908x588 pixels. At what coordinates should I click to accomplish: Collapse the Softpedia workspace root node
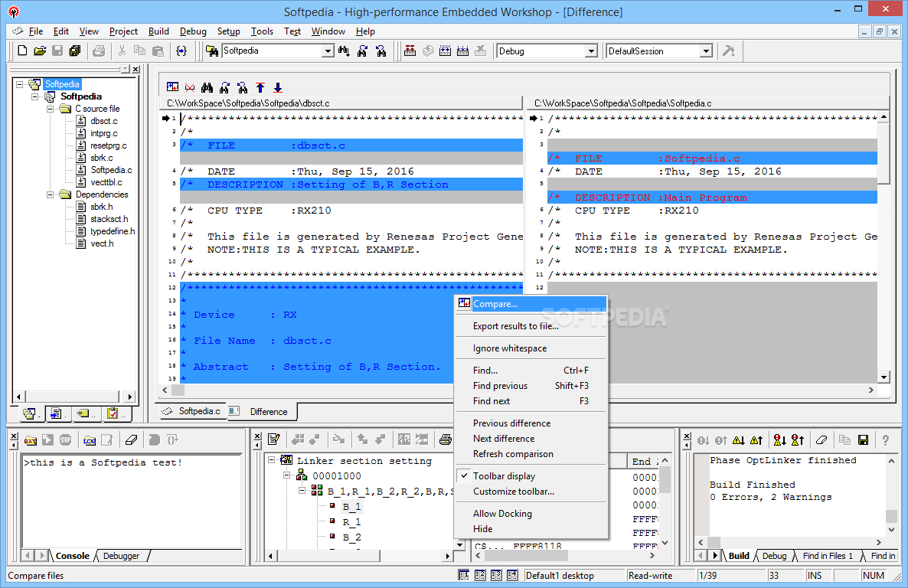20,84
